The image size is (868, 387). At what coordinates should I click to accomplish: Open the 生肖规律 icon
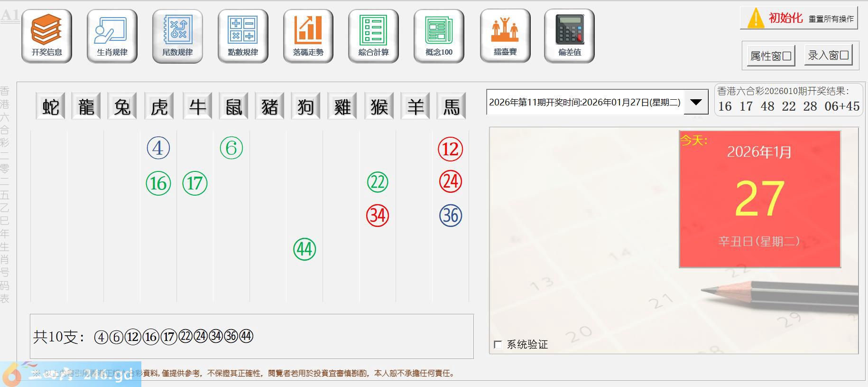click(112, 36)
